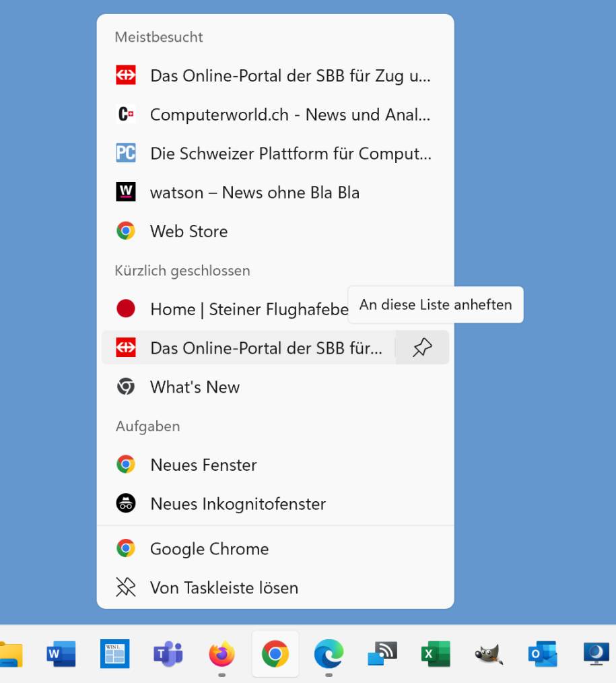Image resolution: width=616 pixels, height=683 pixels.
Task: Choose Neues Fenster task
Action: coord(203,465)
